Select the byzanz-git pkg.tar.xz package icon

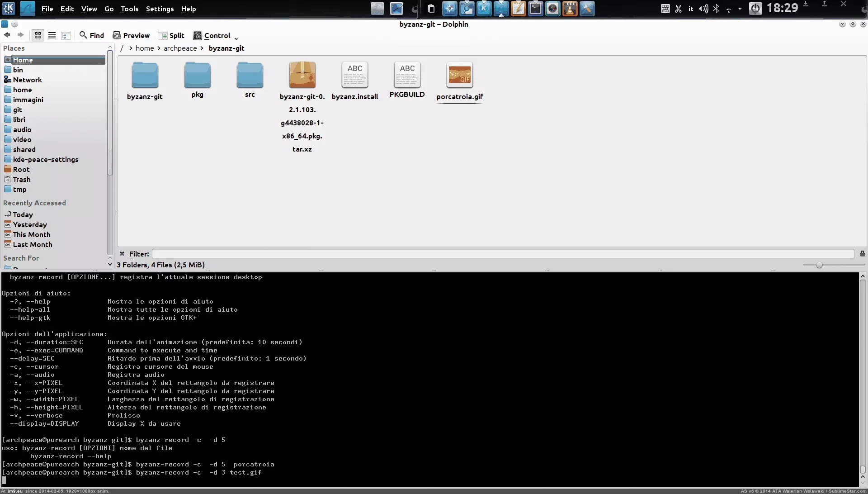click(x=302, y=75)
